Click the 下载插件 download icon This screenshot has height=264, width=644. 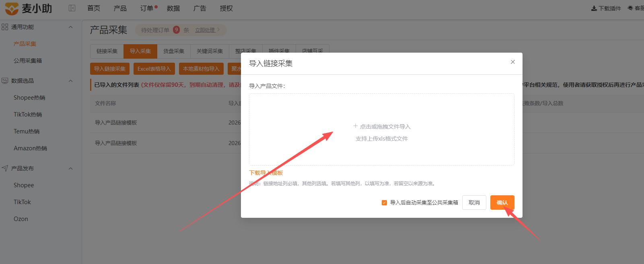tap(594, 8)
